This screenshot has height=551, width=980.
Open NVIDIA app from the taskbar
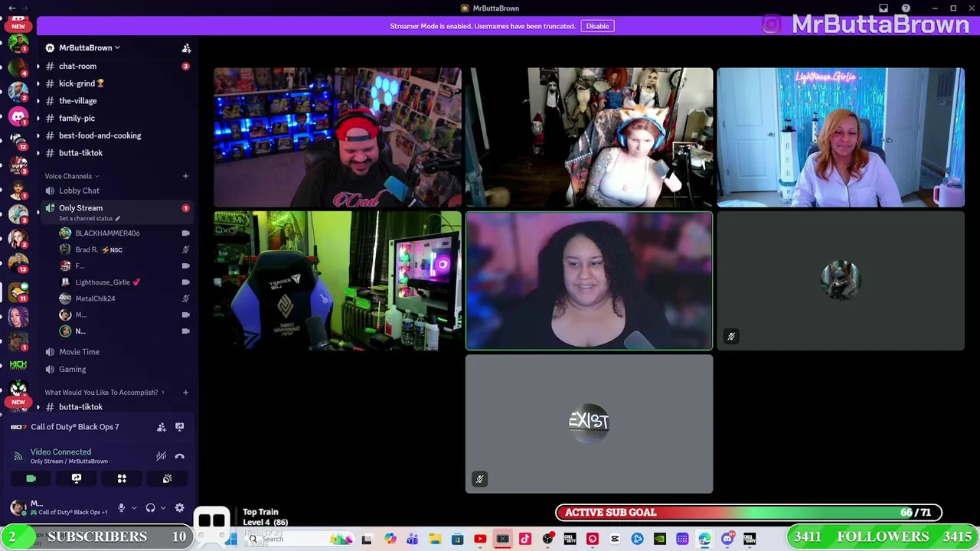click(660, 539)
